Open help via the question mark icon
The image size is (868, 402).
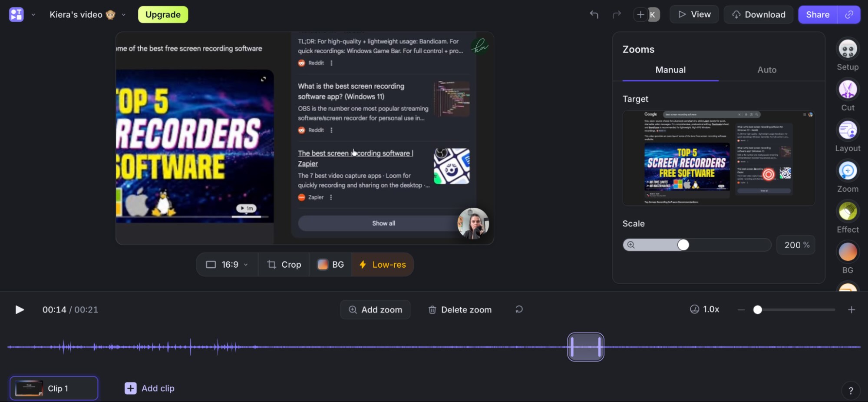[851, 390]
